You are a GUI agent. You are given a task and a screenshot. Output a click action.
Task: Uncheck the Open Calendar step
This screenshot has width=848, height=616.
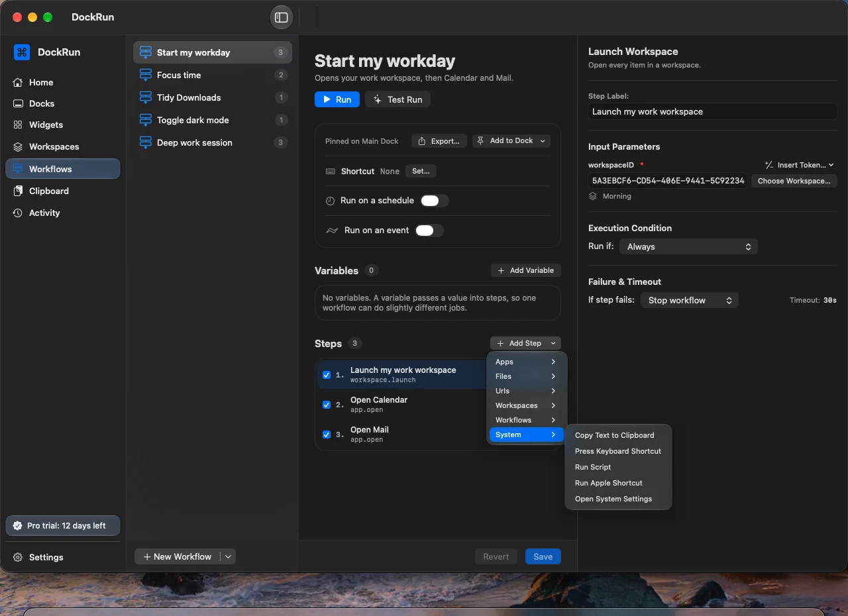(x=327, y=405)
